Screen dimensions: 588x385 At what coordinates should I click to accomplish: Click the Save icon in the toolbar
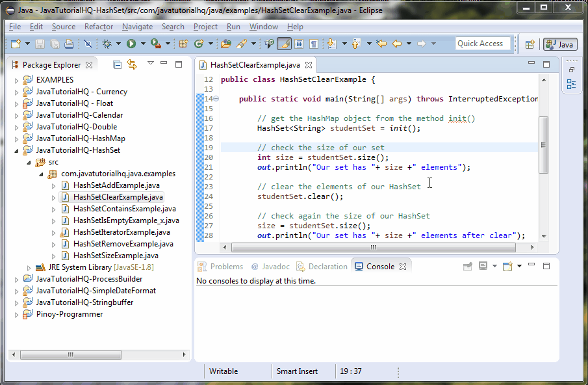40,42
